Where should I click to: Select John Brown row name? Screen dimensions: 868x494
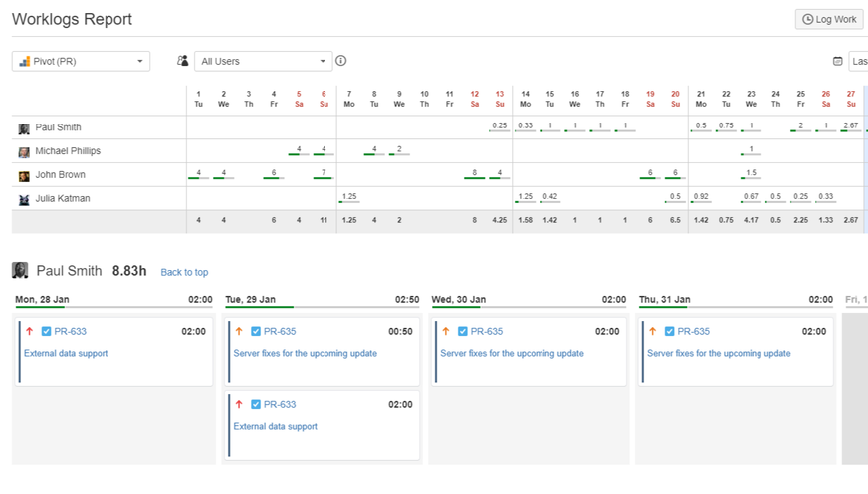[x=61, y=175]
